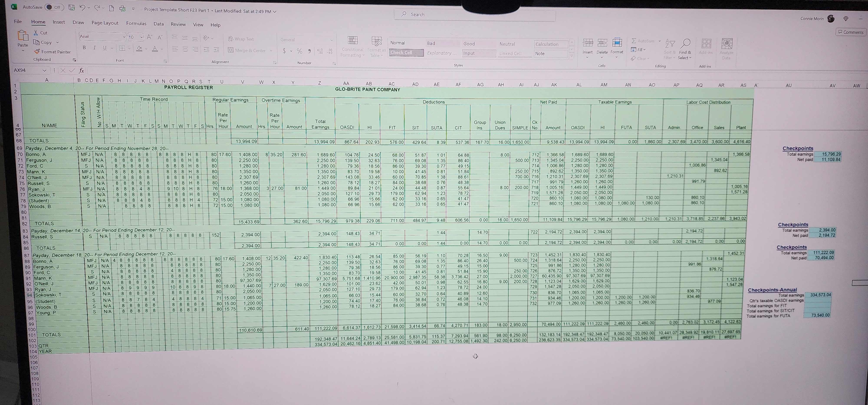Toggle italic formatting
The image size is (868, 405).
(94, 48)
